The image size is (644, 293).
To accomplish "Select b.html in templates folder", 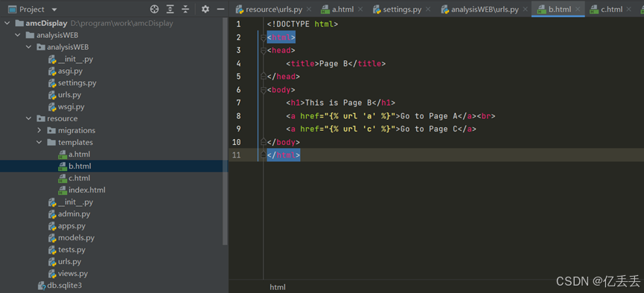I will pyautogui.click(x=80, y=166).
